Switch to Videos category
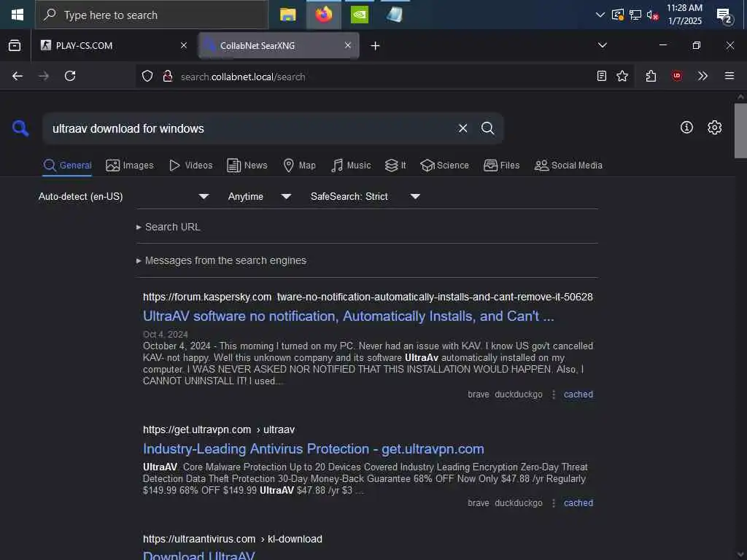This screenshot has height=560, width=747. pyautogui.click(x=191, y=166)
